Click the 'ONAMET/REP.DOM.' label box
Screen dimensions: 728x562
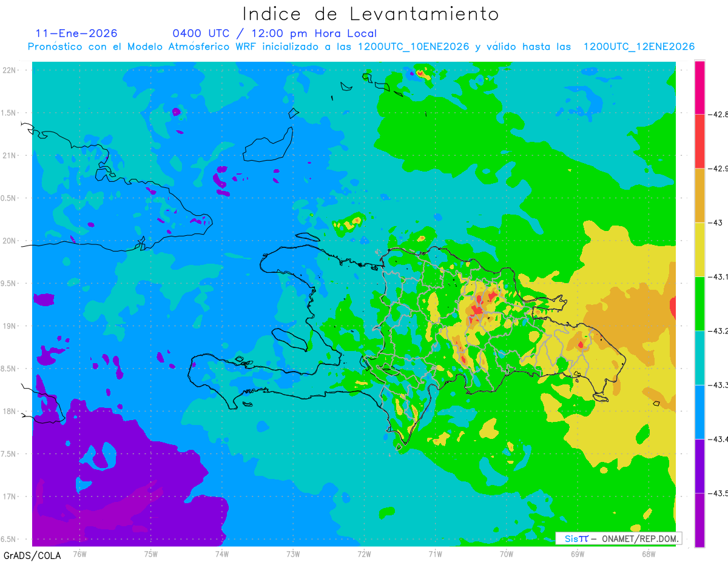pyautogui.click(x=618, y=538)
